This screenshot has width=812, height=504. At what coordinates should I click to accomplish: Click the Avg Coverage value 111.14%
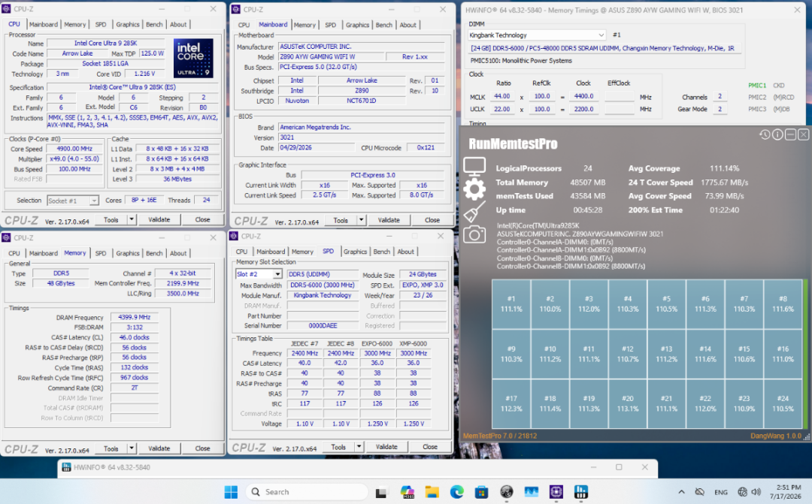725,168
